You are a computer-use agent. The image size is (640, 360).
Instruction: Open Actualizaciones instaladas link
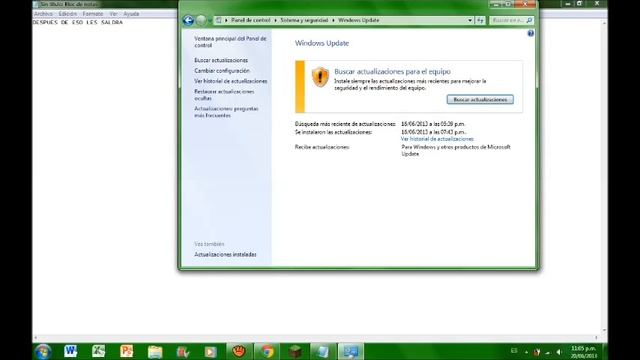[225, 254]
